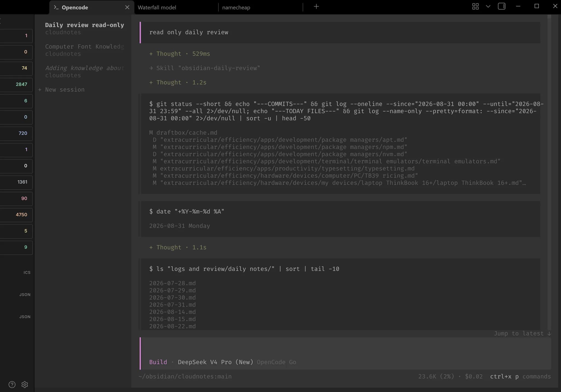Select left panel cell showing 720
561x392 pixels.
(x=16, y=133)
